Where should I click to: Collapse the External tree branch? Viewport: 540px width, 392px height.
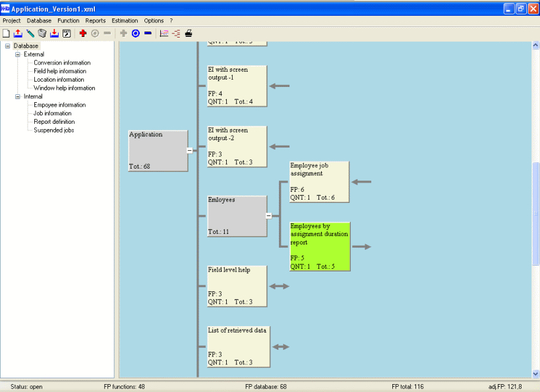(18, 55)
